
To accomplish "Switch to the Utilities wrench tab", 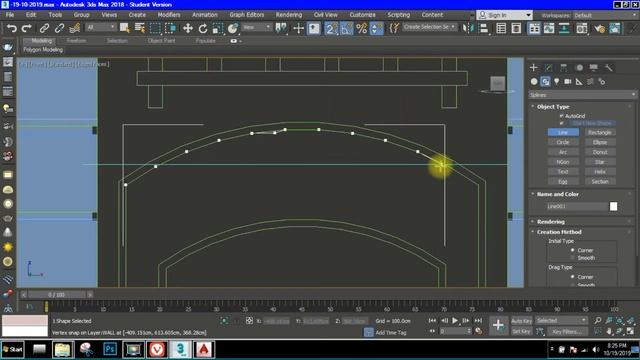I will click(609, 67).
